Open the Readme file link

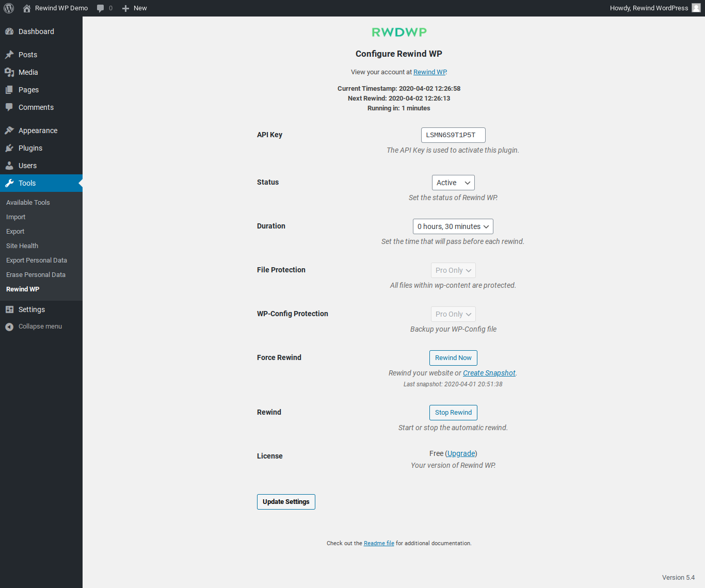(379, 543)
